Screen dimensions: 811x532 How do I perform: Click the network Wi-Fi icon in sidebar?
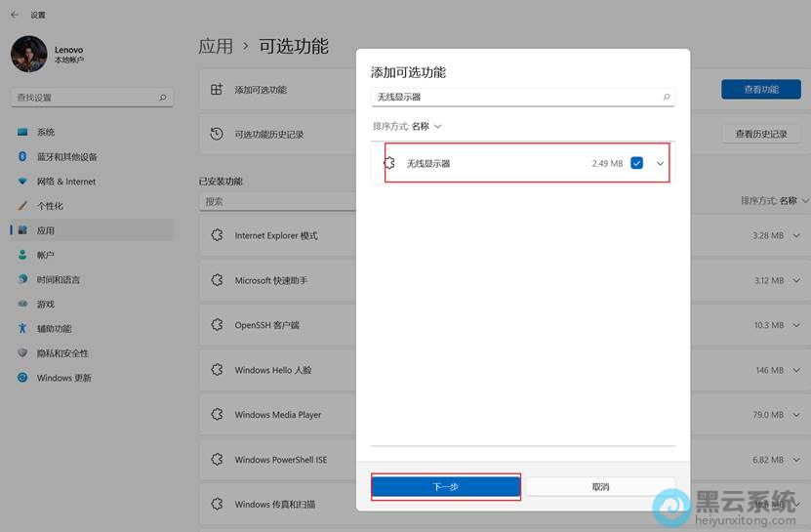point(22,182)
